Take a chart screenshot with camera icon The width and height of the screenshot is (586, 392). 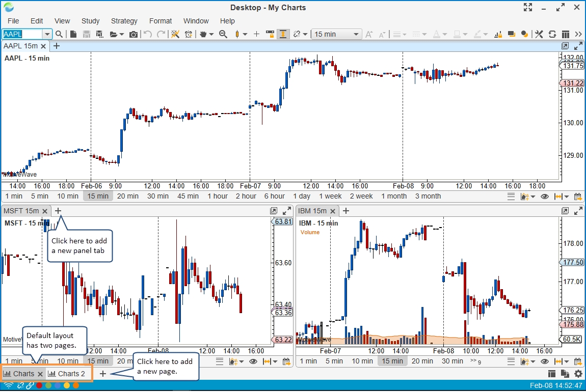[x=134, y=34]
